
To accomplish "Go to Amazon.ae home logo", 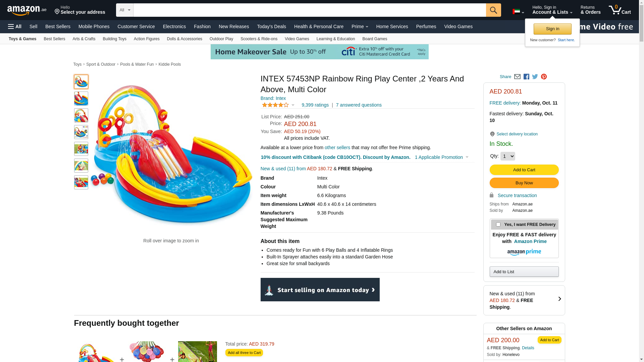I will [27, 10].
